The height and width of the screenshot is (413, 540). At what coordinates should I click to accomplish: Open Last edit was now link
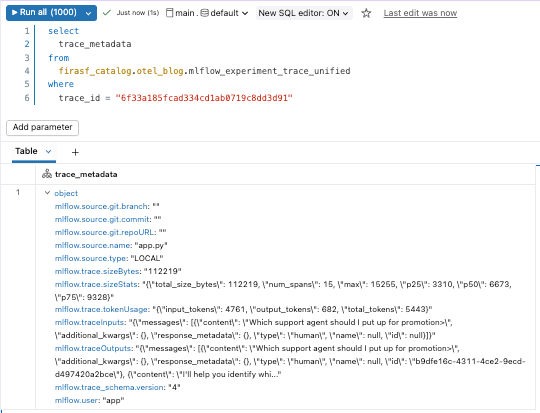(420, 13)
